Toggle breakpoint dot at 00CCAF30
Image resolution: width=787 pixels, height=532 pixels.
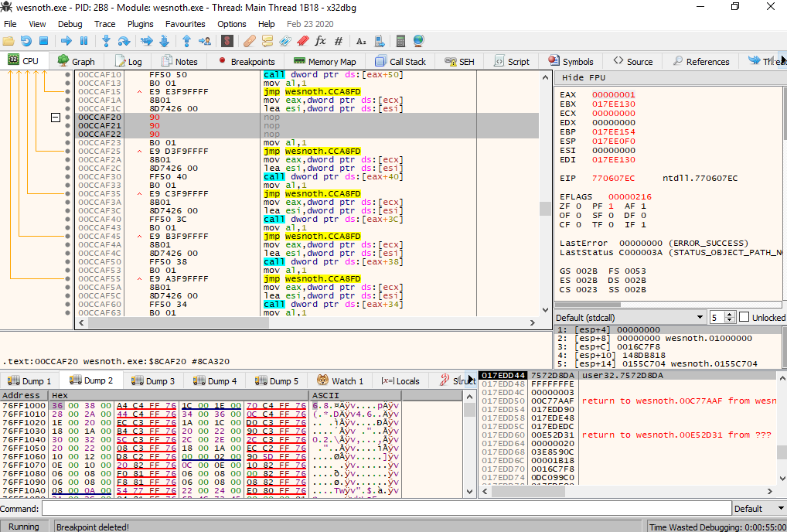point(68,176)
